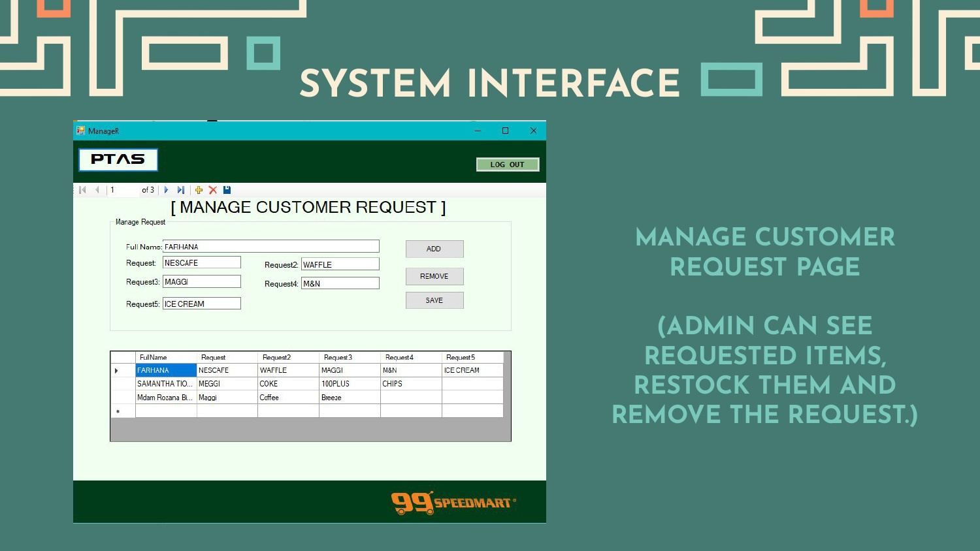
Task: Focus the Request5 field with ICE CREAM
Action: (x=201, y=304)
